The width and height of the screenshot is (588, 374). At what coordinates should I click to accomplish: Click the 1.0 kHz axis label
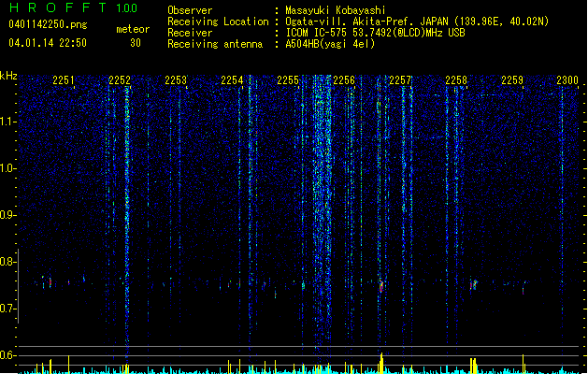(8, 168)
